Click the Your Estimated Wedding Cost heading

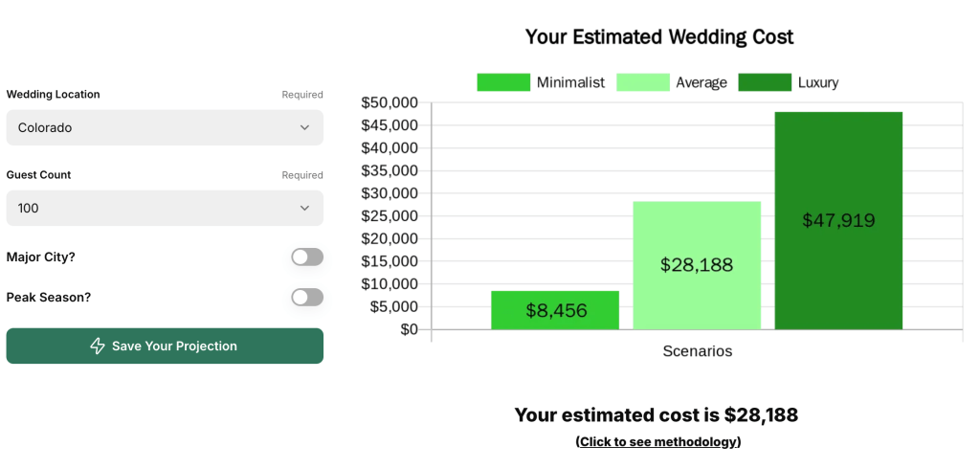pos(659,37)
